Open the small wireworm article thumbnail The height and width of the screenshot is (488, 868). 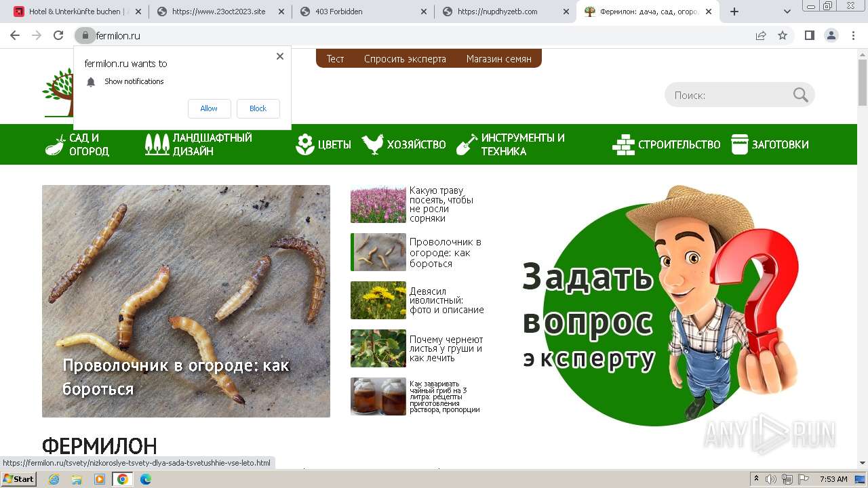click(x=378, y=252)
